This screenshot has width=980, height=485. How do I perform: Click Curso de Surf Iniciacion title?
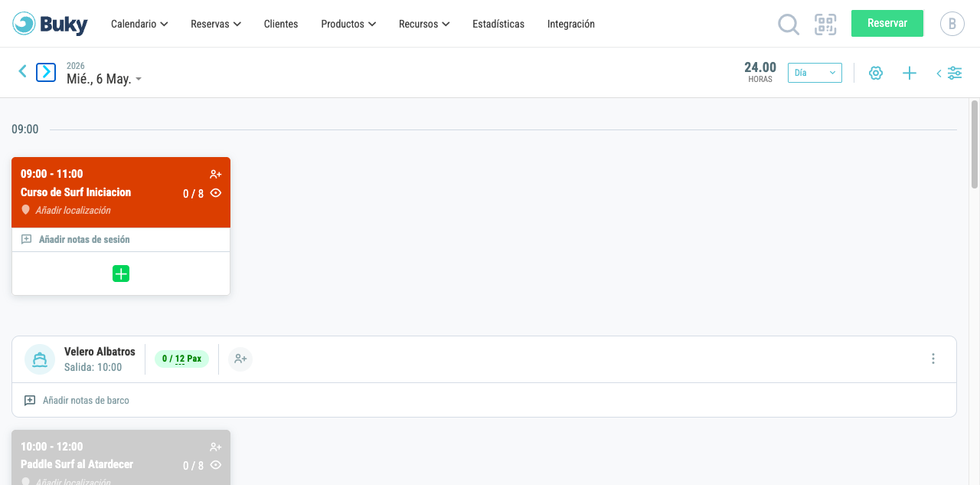76,192
